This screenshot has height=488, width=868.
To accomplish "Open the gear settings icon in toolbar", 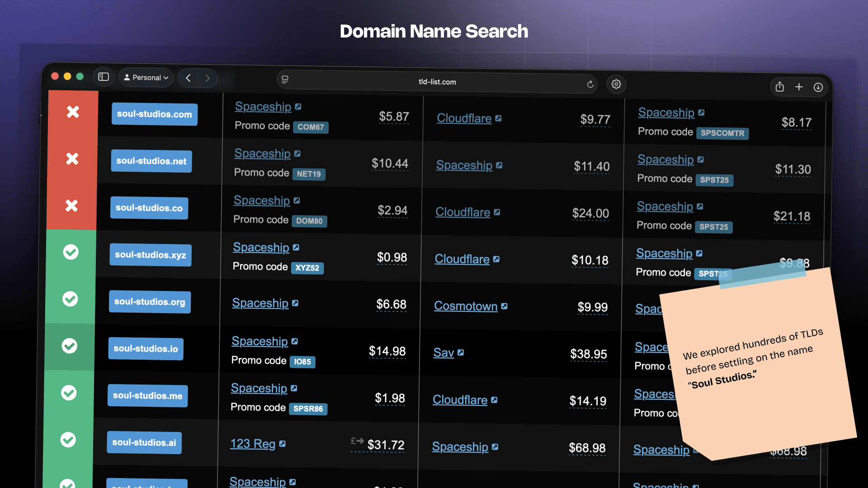I will 616,84.
